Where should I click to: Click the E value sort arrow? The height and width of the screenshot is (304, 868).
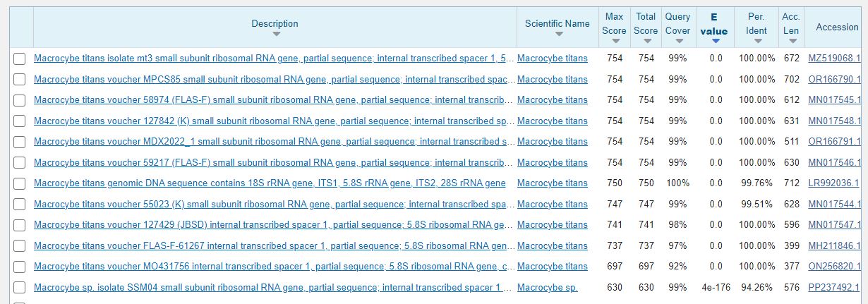716,41
